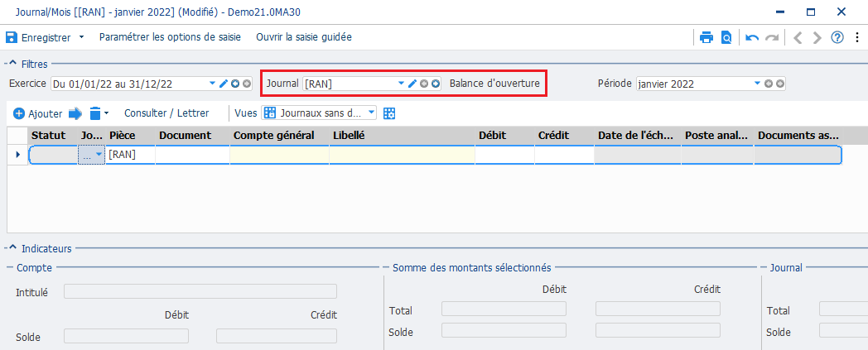Click next arrow beside Journal field
The width and height of the screenshot is (868, 350).
[436, 84]
